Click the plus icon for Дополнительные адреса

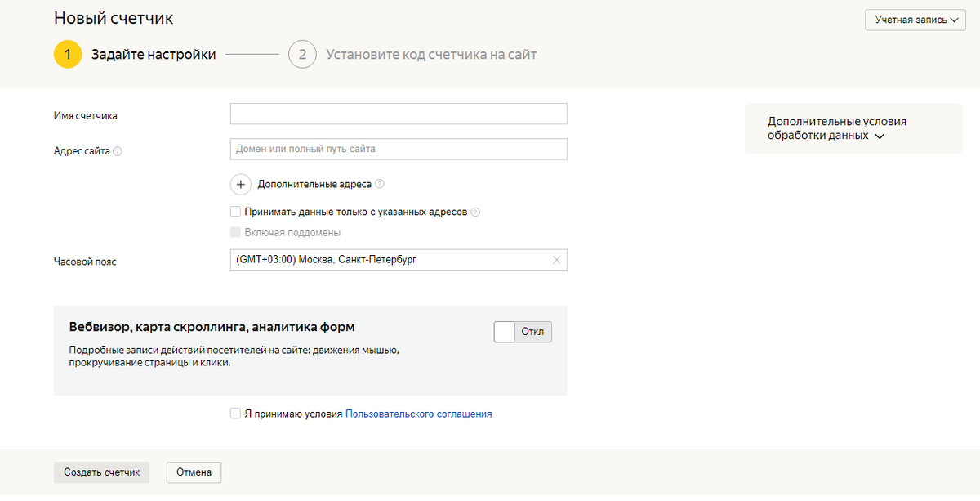pyautogui.click(x=241, y=185)
